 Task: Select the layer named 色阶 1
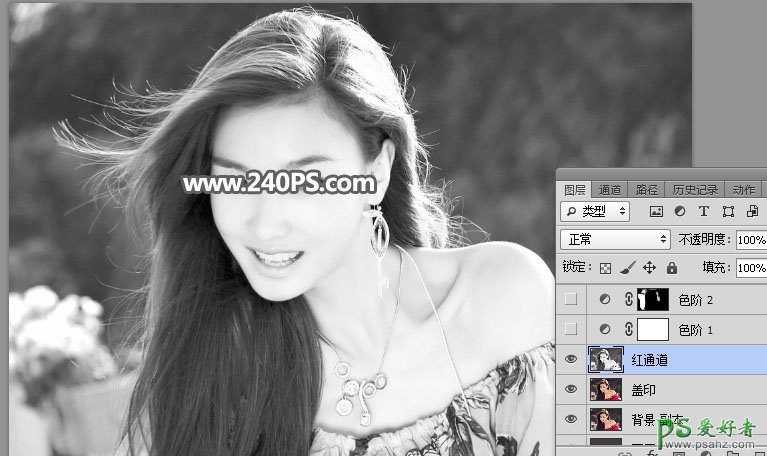695,330
